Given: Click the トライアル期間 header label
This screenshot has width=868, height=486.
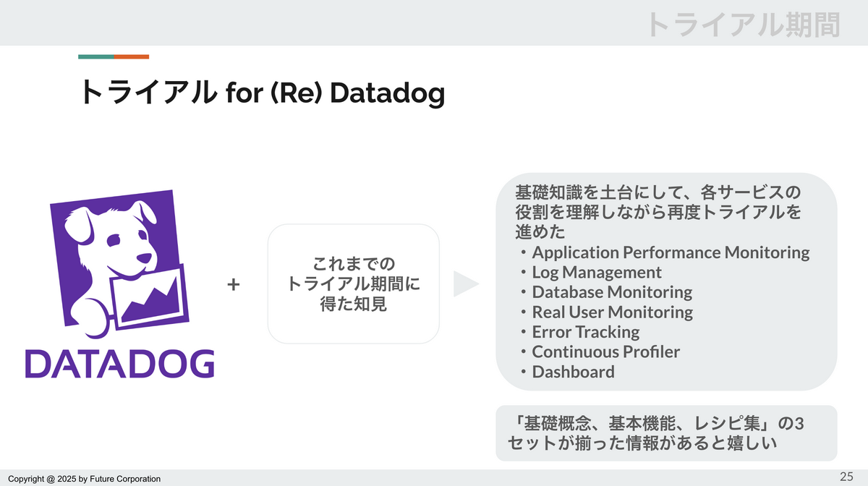Looking at the screenshot, I should point(744,24).
